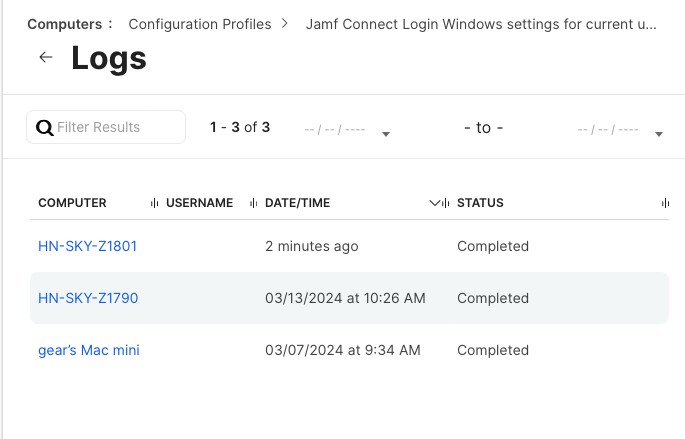Open the end date picker dropdown arrow
685x439 pixels.
659,134
